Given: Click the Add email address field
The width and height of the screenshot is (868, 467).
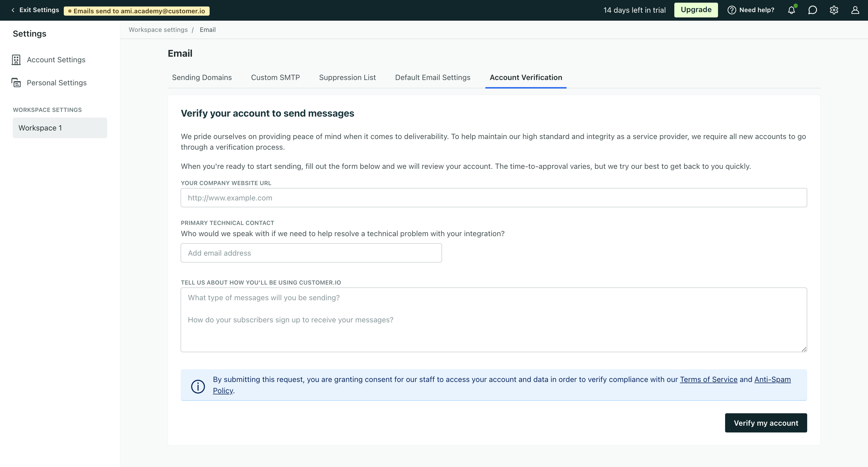Looking at the screenshot, I should click(311, 253).
